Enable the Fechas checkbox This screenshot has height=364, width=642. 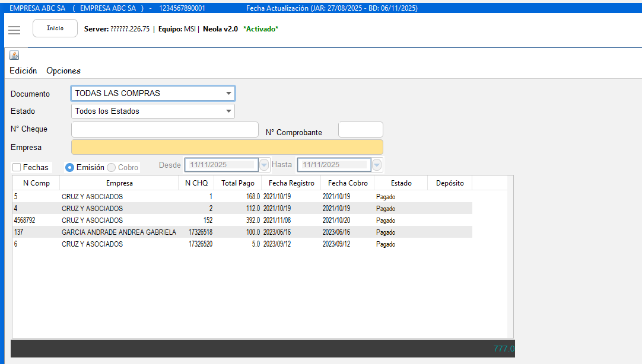click(x=17, y=168)
